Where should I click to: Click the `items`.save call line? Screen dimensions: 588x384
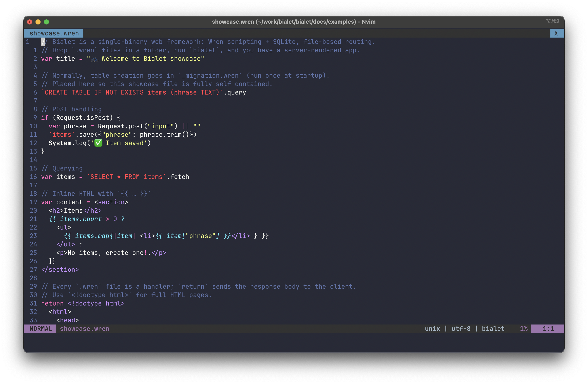tap(122, 135)
